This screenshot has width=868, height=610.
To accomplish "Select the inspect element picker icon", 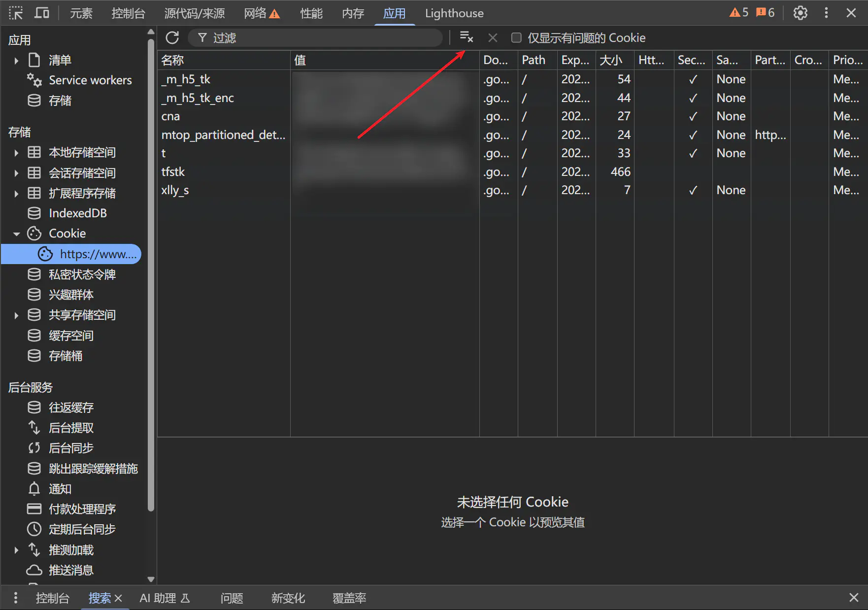I will 16,13.
